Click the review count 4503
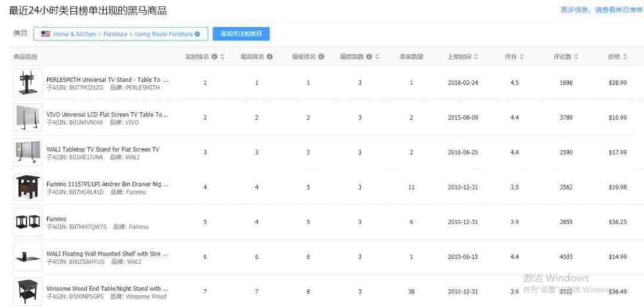The height and width of the screenshot is (306, 644). [565, 257]
